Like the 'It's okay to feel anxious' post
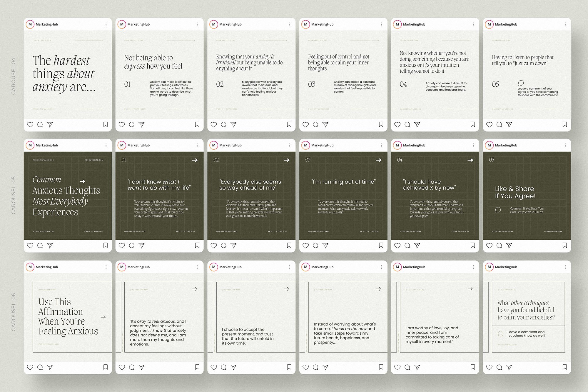Image resolution: width=588 pixels, height=392 pixels. click(x=122, y=367)
